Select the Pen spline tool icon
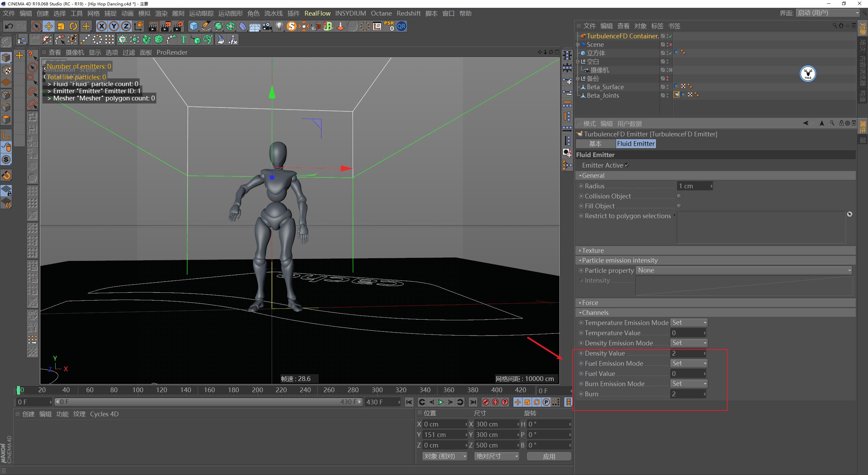This screenshot has width=868, height=475. (x=206, y=26)
